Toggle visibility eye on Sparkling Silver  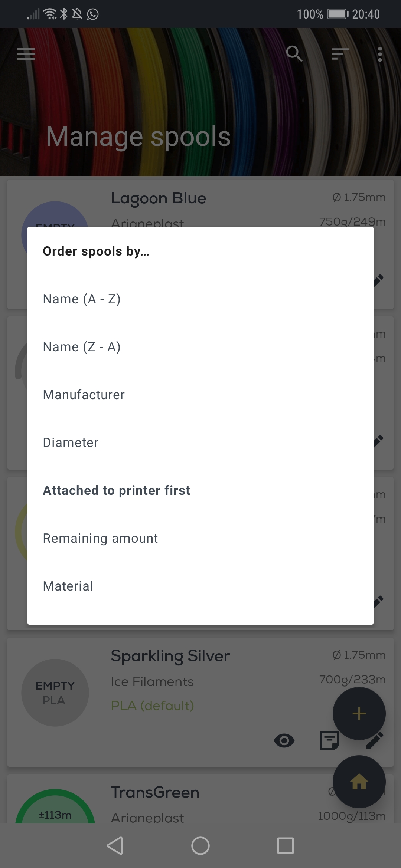click(x=284, y=741)
